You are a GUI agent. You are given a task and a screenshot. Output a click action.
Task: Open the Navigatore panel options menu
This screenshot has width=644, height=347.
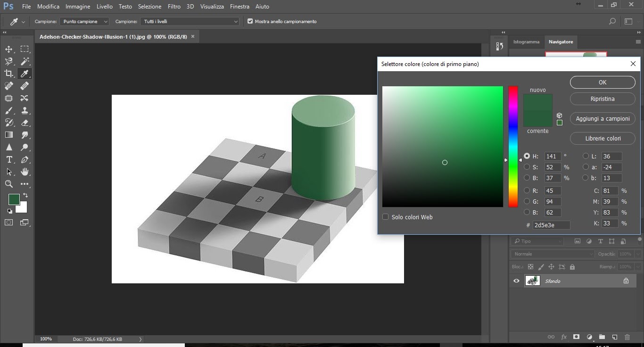(x=638, y=42)
